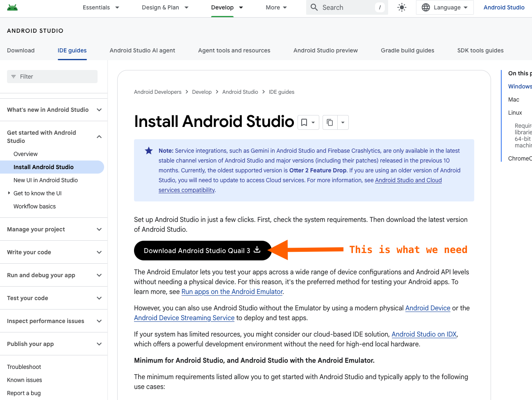Open the Essentials menu

[x=101, y=7]
